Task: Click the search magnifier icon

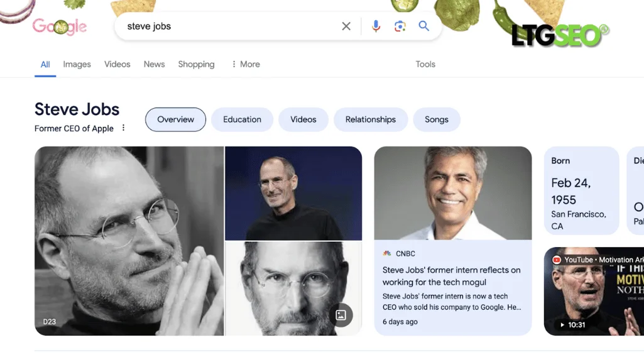Action: click(423, 26)
